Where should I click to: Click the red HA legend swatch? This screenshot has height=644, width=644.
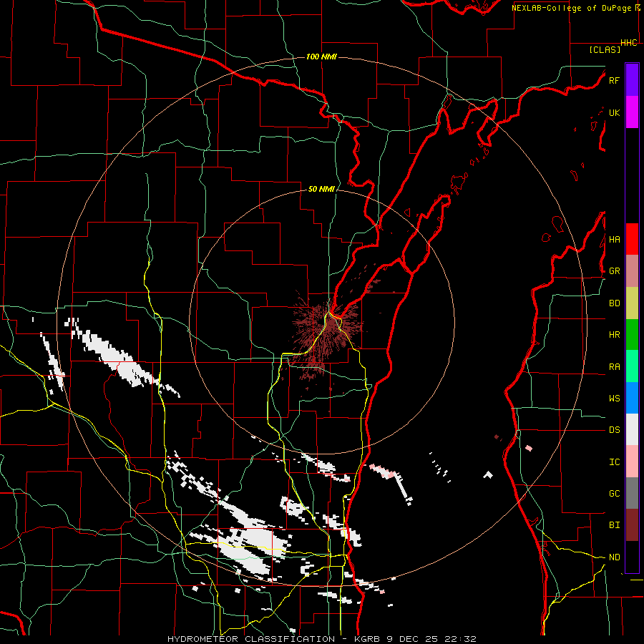coord(632,239)
